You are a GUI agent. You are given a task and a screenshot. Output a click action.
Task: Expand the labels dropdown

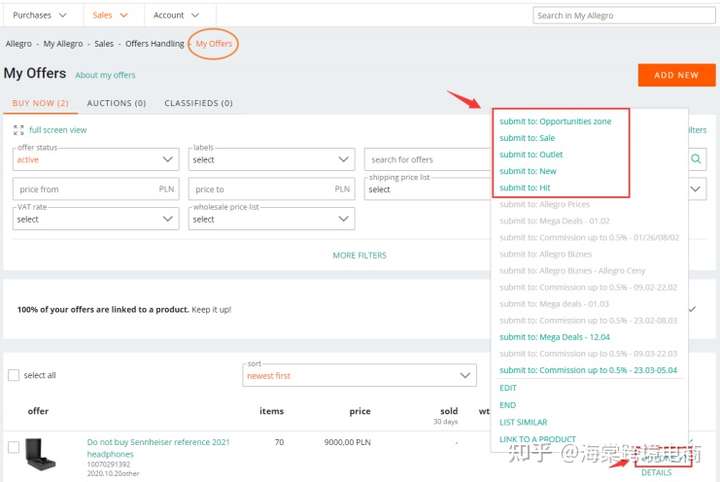(271, 159)
